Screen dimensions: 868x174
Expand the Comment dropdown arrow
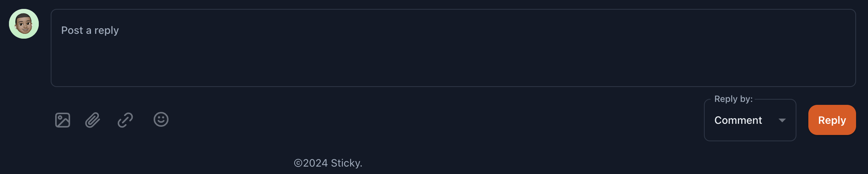click(782, 120)
